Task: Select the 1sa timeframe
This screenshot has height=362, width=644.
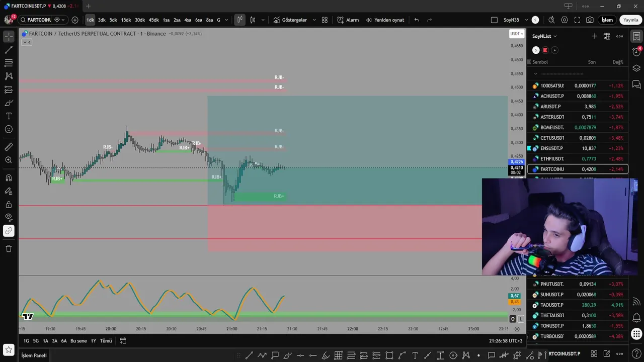Action: point(166,20)
